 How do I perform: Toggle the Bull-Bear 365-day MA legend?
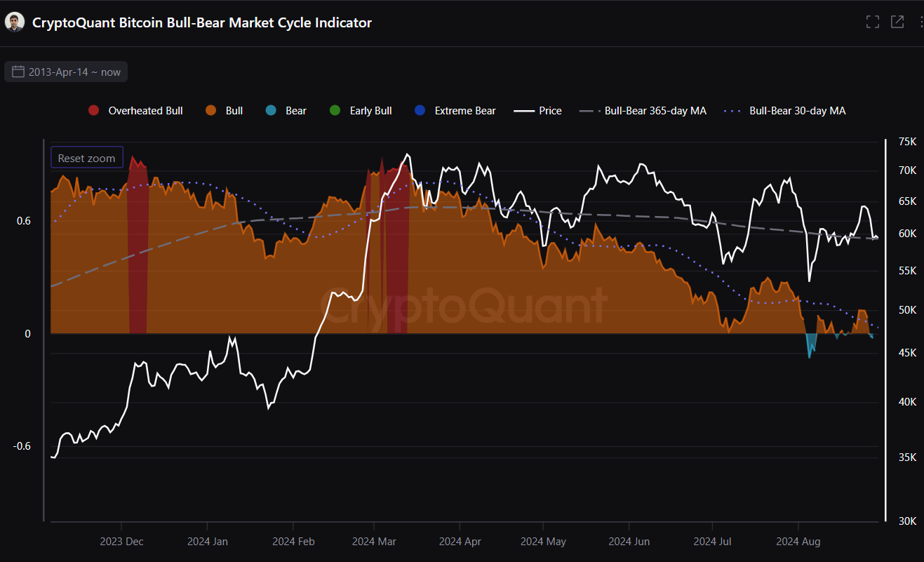(x=643, y=111)
